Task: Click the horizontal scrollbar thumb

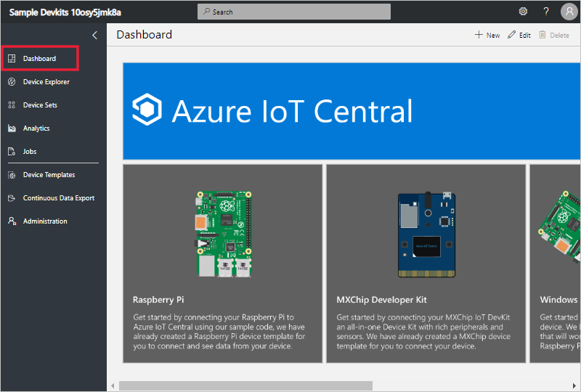Action: (245, 385)
